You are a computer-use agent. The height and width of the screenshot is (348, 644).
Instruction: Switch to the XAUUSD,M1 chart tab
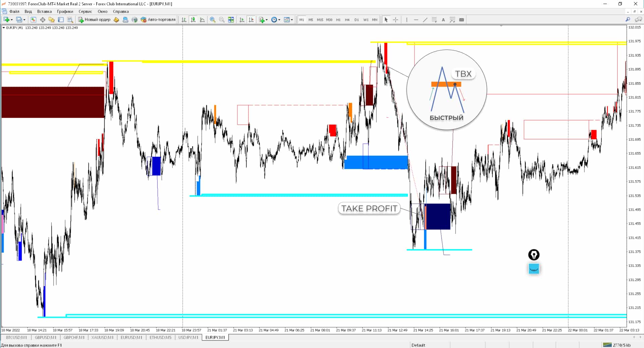pyautogui.click(x=102, y=337)
